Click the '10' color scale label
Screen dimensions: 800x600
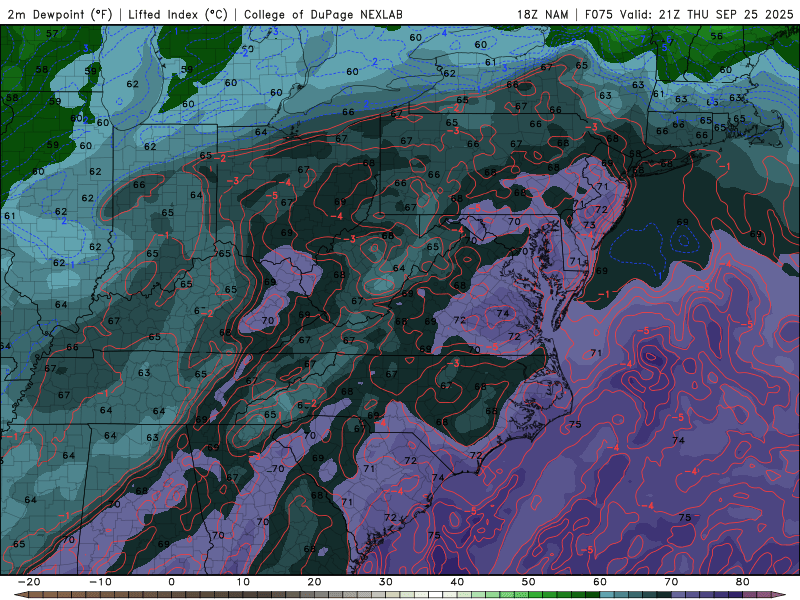243,582
